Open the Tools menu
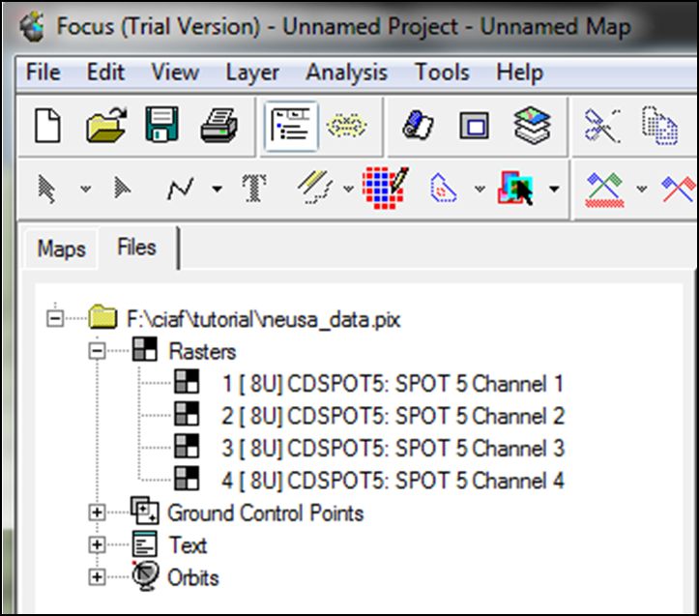Image resolution: width=699 pixels, height=616 pixels. coord(442,72)
